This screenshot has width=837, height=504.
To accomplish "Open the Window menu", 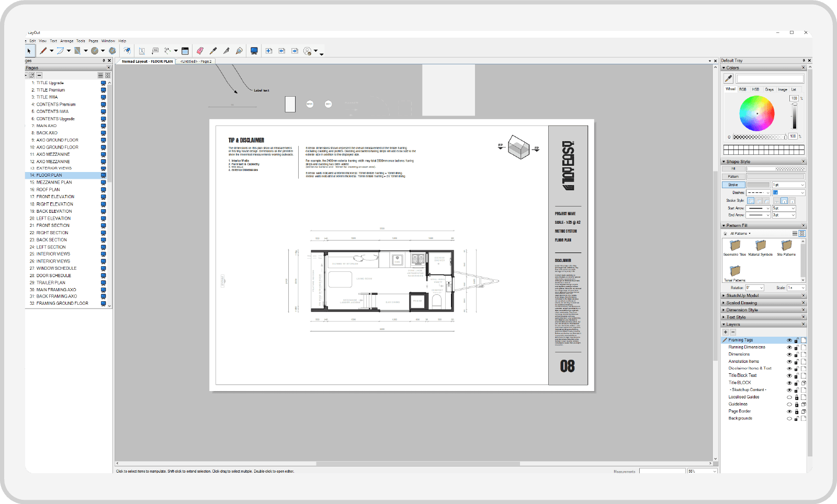I will 108,41.
